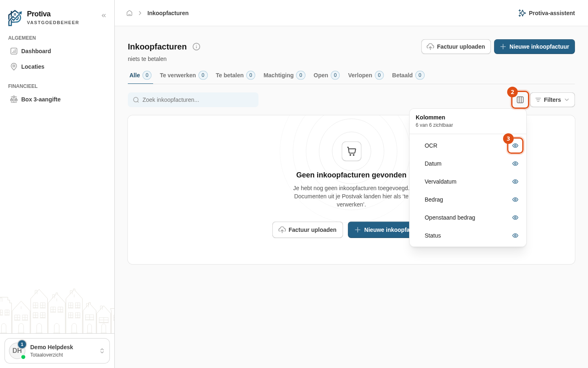Select the Alle tab
Screen dimensions: 588x368
(140, 75)
